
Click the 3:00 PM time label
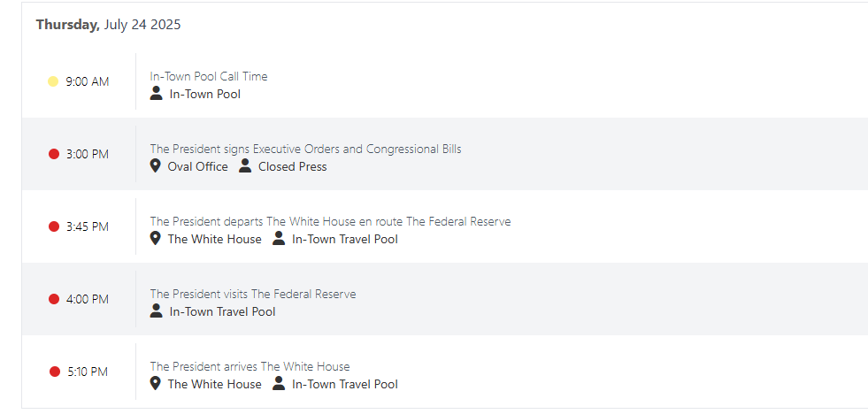[88, 155]
